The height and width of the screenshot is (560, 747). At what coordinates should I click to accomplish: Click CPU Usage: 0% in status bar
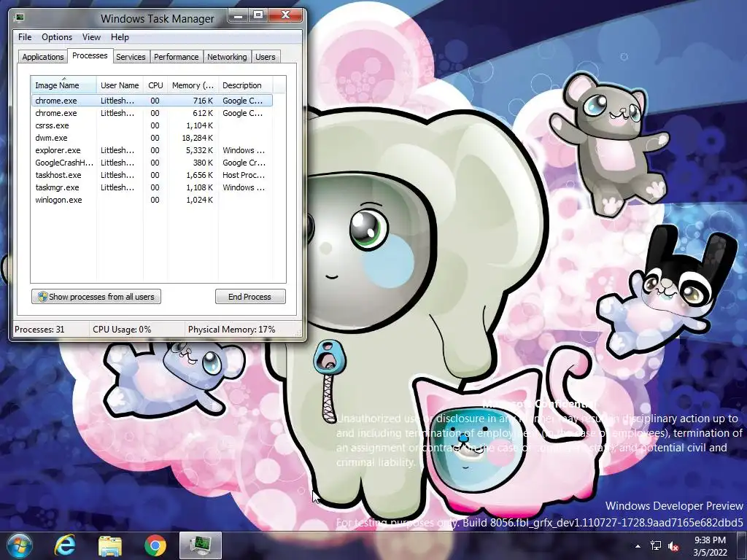click(x=122, y=330)
